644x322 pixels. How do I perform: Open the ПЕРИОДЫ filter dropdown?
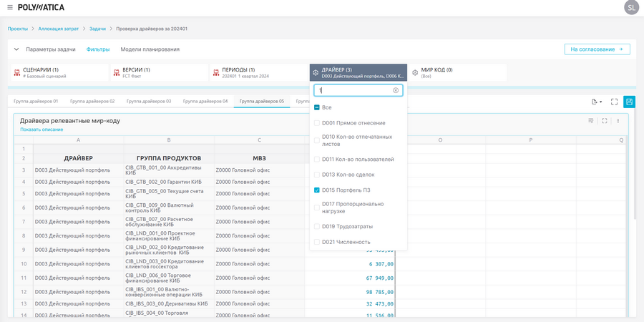click(259, 73)
